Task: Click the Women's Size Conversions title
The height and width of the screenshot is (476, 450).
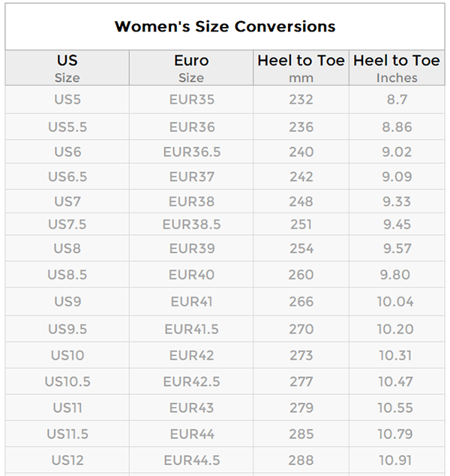Action: [225, 27]
